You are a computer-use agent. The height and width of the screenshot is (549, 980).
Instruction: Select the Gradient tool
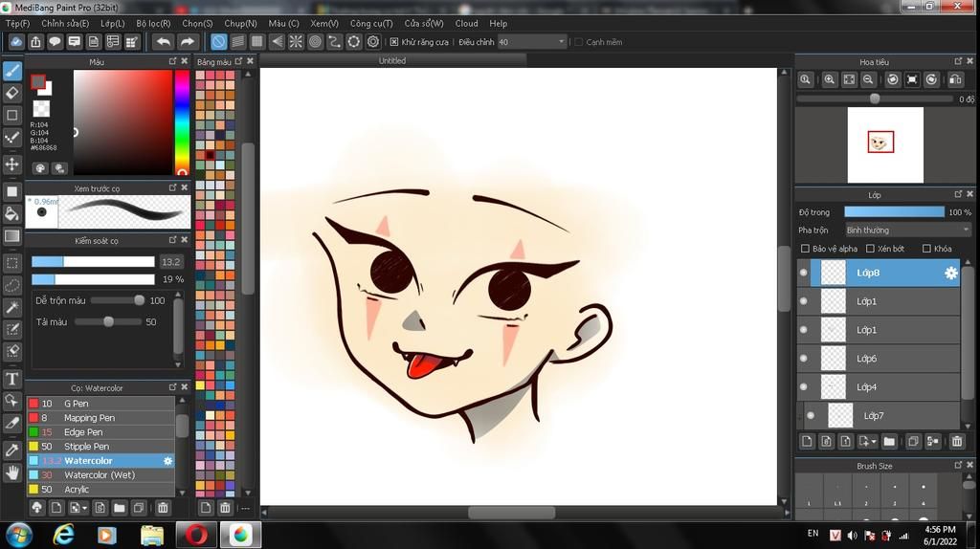click(x=11, y=236)
